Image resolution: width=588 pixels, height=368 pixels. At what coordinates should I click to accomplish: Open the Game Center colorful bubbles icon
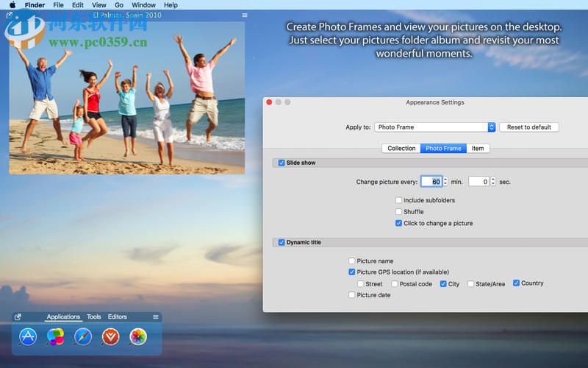56,336
